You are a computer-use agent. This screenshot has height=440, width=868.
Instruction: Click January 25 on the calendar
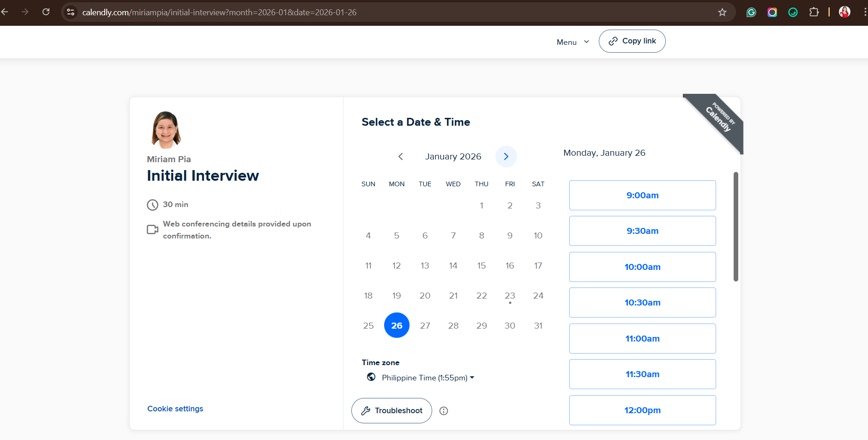tap(368, 325)
